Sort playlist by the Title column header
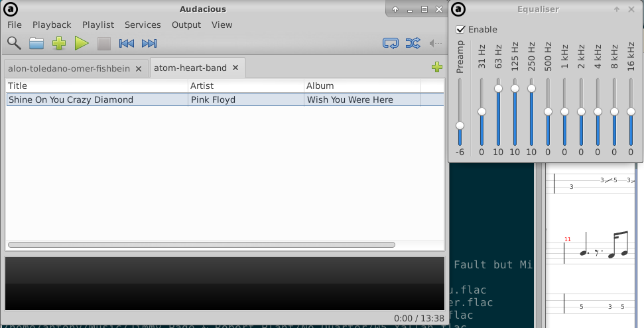Image resolution: width=644 pixels, height=328 pixels. click(x=97, y=85)
